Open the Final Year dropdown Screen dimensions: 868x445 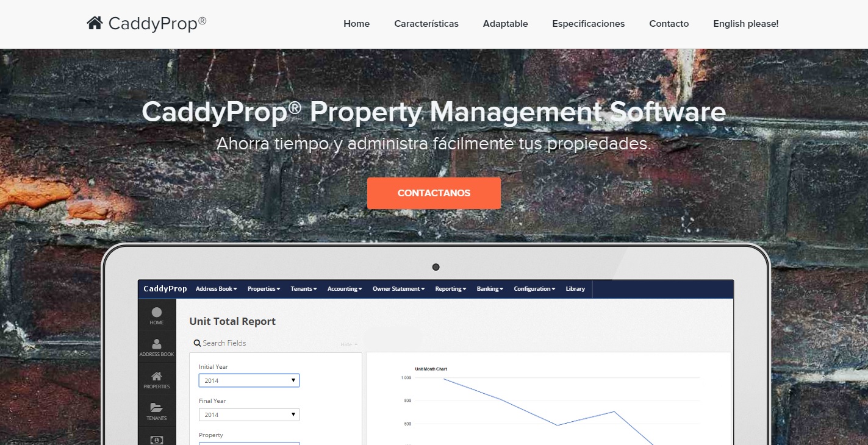click(x=249, y=415)
